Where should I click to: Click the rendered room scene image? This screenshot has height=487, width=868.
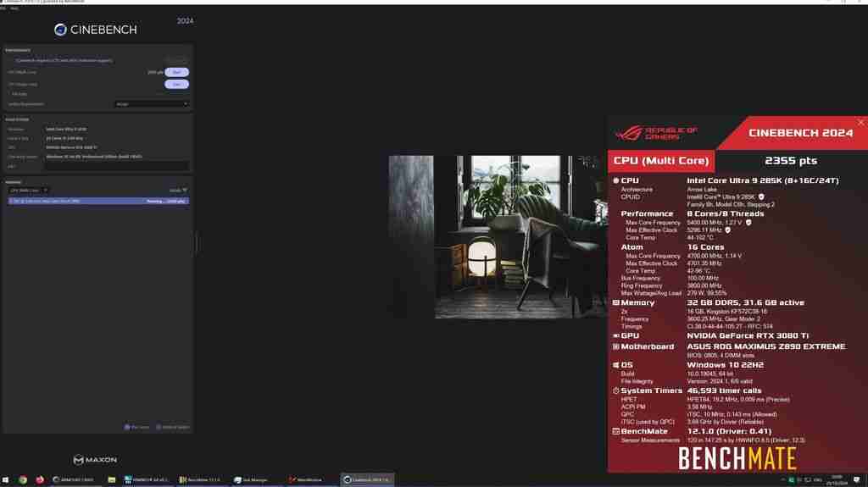[498, 237]
